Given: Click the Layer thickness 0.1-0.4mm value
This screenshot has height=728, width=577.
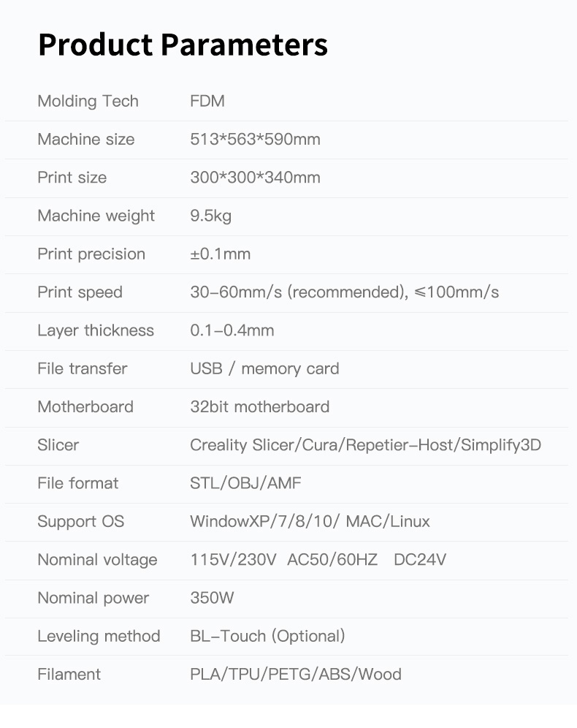Looking at the screenshot, I should [x=232, y=330].
